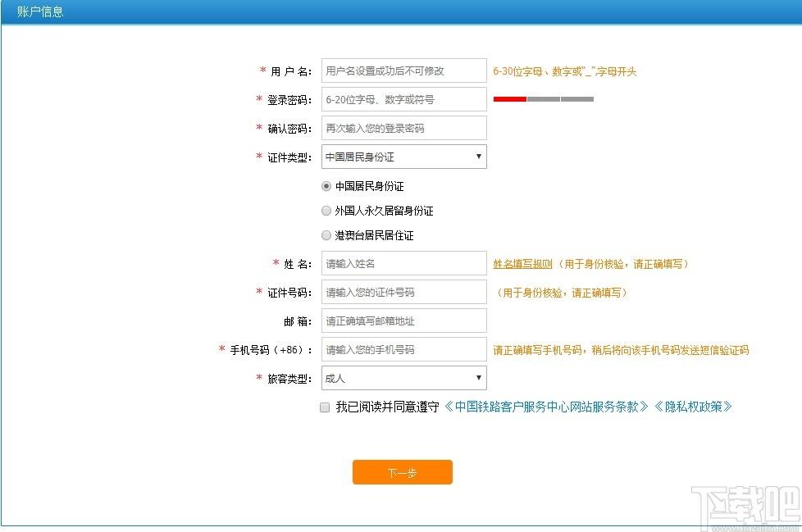Click the 证件类型 dropdown arrow
The image size is (802, 532).
(479, 157)
